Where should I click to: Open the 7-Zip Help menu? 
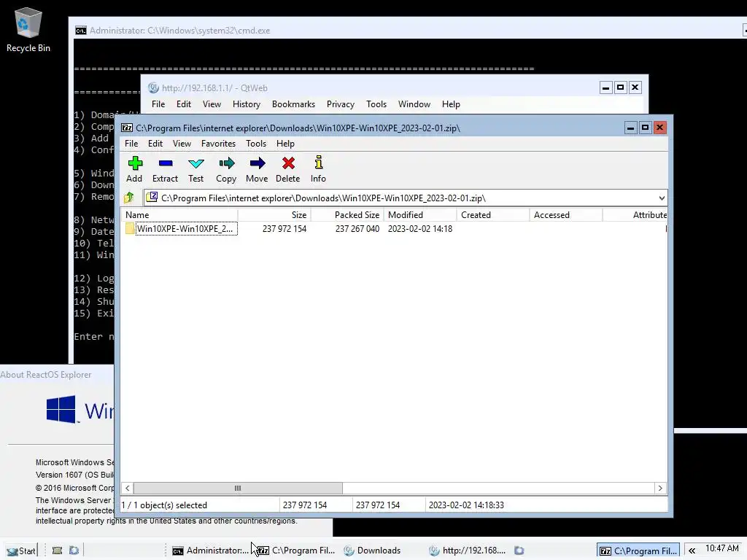(285, 144)
